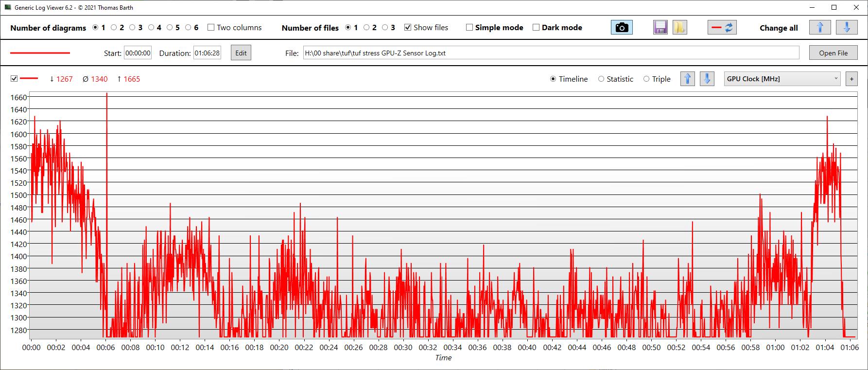The image size is (868, 370).
Task: Move diagram sensor down with blue arrow
Action: click(707, 79)
